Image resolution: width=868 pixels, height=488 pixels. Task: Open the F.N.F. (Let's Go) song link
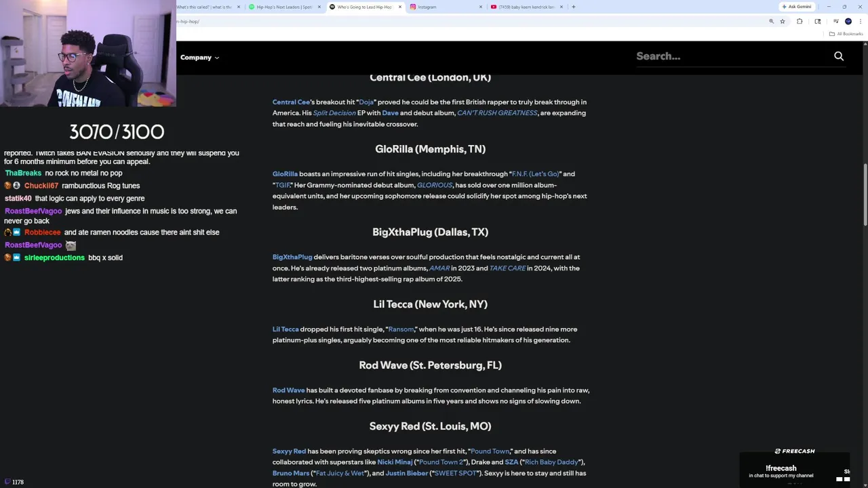(x=535, y=174)
